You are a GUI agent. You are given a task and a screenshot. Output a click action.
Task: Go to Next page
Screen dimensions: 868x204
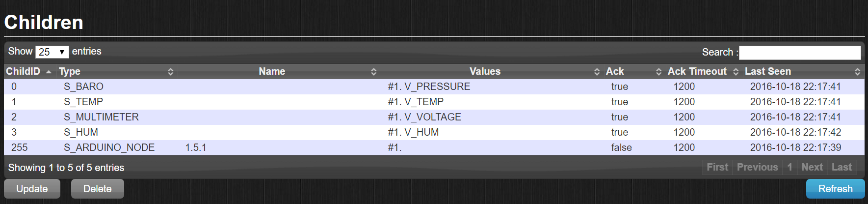(x=812, y=167)
